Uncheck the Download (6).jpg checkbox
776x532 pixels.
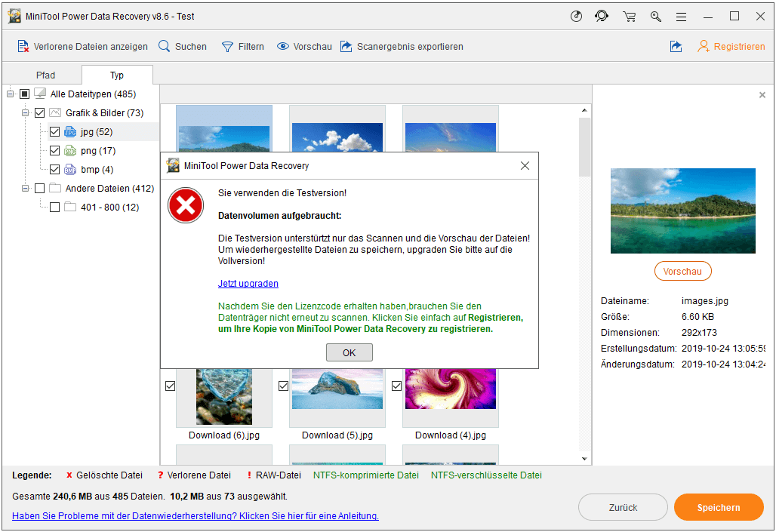171,386
